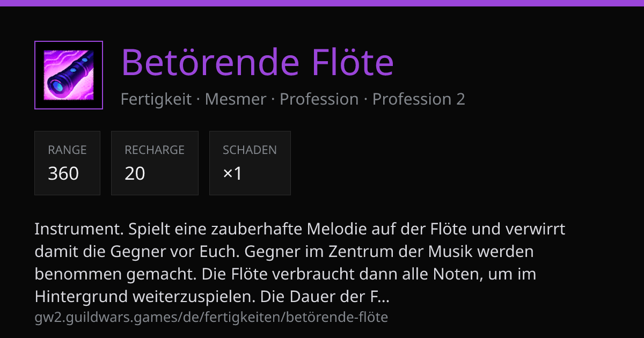Click the Profession 2 label

click(419, 99)
